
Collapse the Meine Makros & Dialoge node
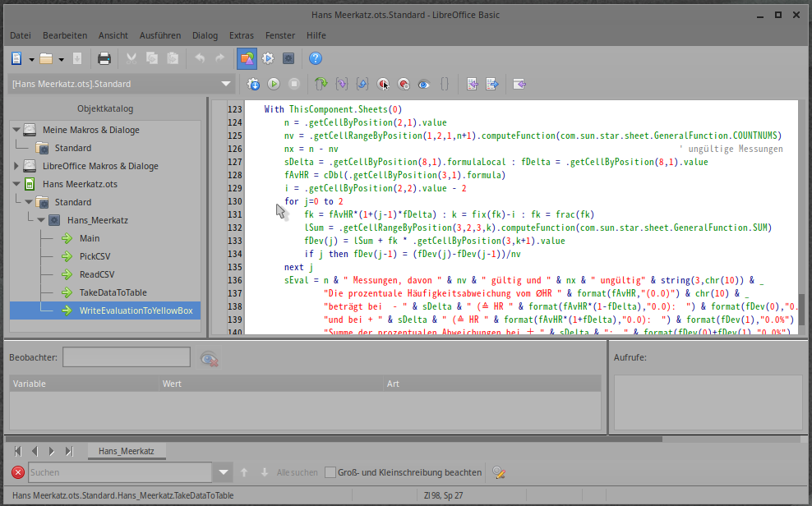pyautogui.click(x=16, y=129)
